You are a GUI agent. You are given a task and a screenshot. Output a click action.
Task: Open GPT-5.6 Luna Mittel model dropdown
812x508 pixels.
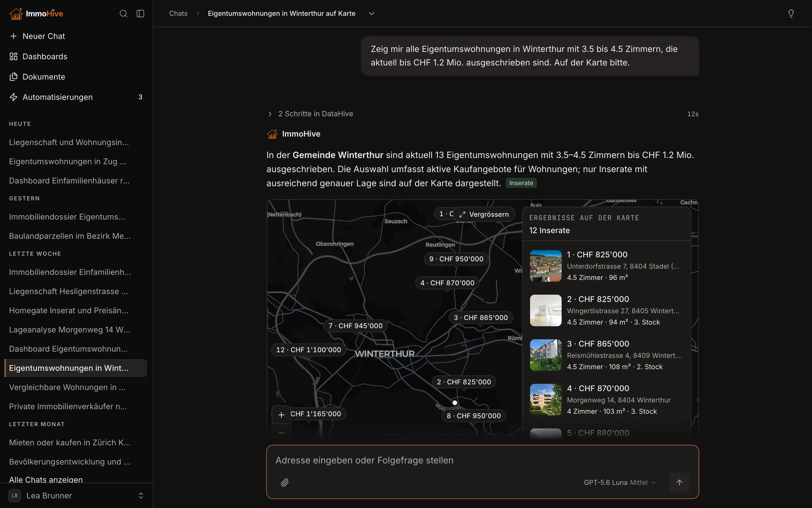pos(620,483)
